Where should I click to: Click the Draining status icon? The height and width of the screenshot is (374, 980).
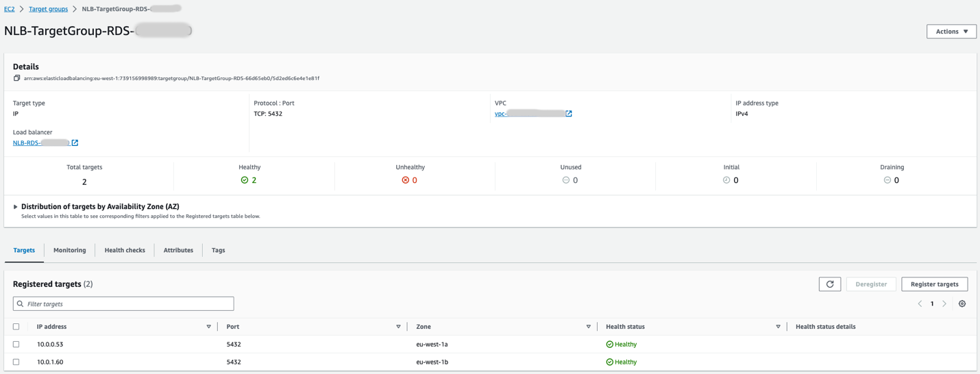point(887,180)
